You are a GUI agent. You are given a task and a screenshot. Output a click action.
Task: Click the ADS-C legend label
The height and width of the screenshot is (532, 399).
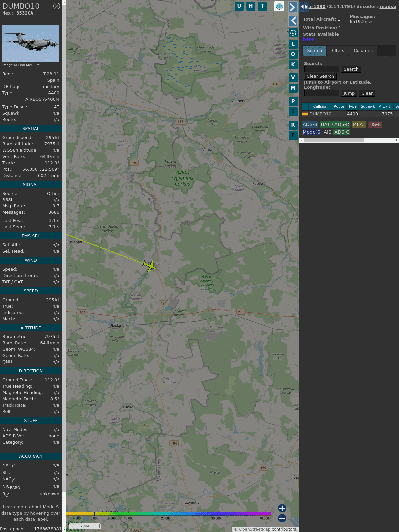pyautogui.click(x=342, y=132)
